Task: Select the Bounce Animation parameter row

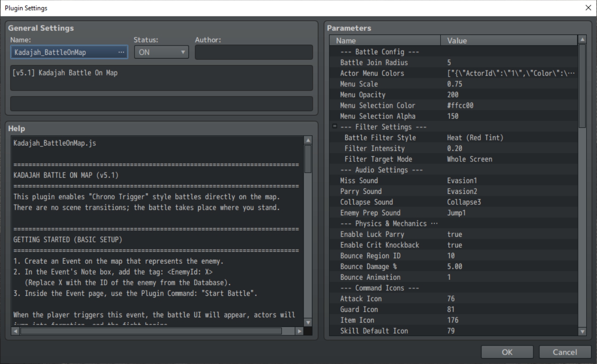Action: coord(454,277)
